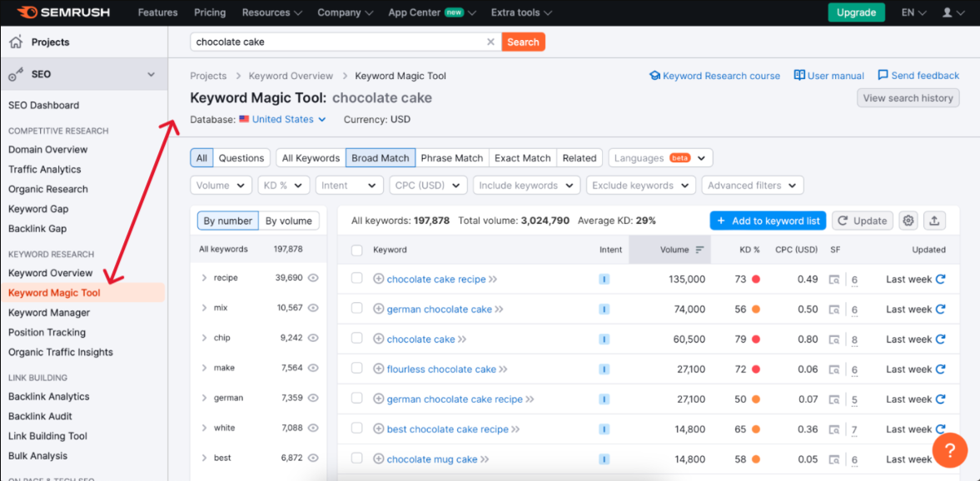
Task: Toggle eye icon for german group
Action: 313,398
